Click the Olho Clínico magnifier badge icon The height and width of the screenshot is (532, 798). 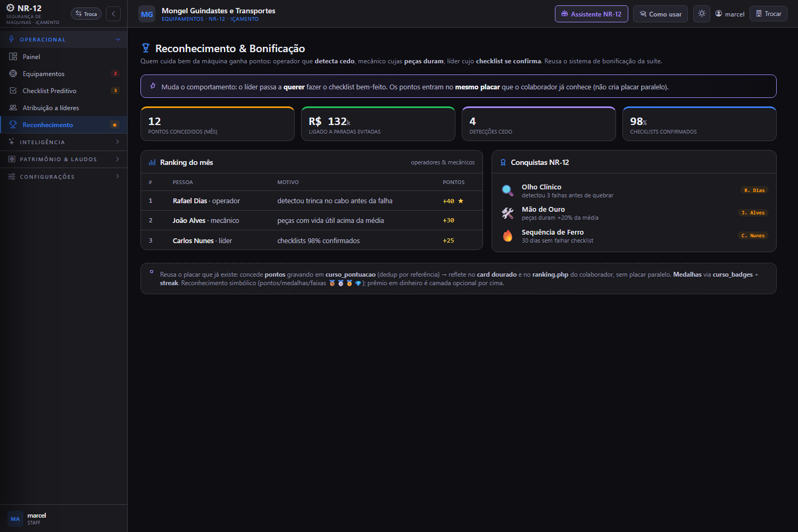pos(508,190)
